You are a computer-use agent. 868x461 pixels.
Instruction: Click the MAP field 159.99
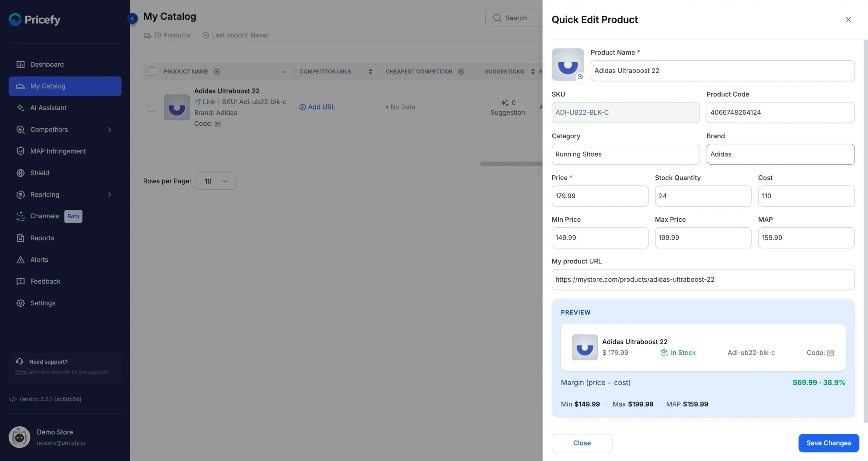806,238
